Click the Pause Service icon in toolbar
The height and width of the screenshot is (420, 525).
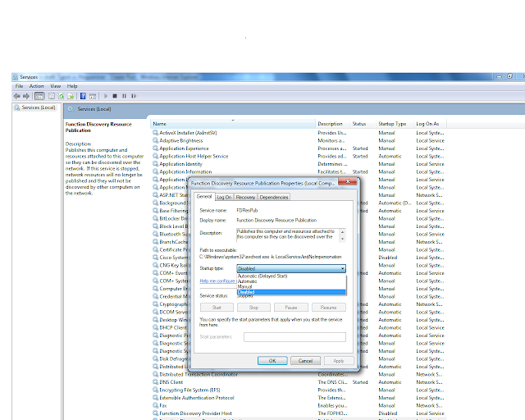point(124,96)
